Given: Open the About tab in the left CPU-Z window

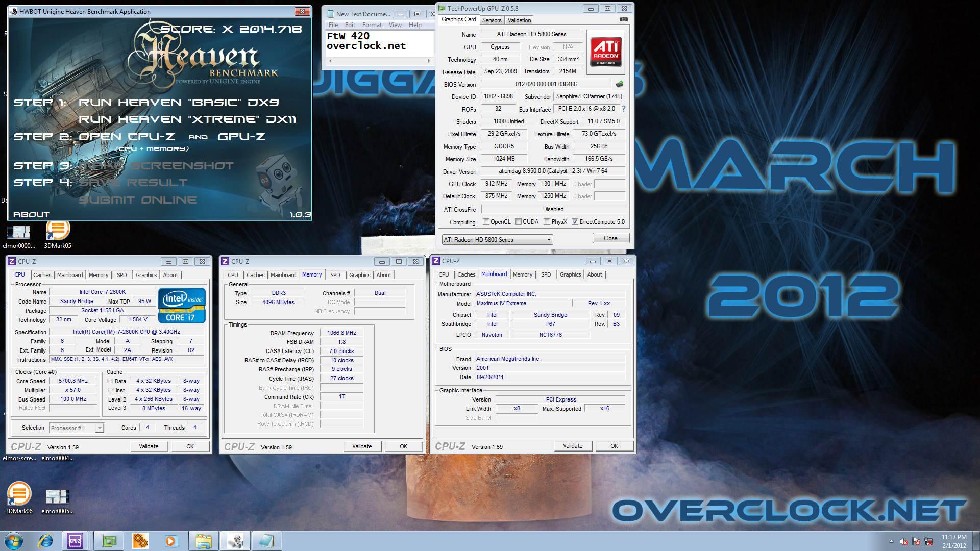Looking at the screenshot, I should 170,275.
